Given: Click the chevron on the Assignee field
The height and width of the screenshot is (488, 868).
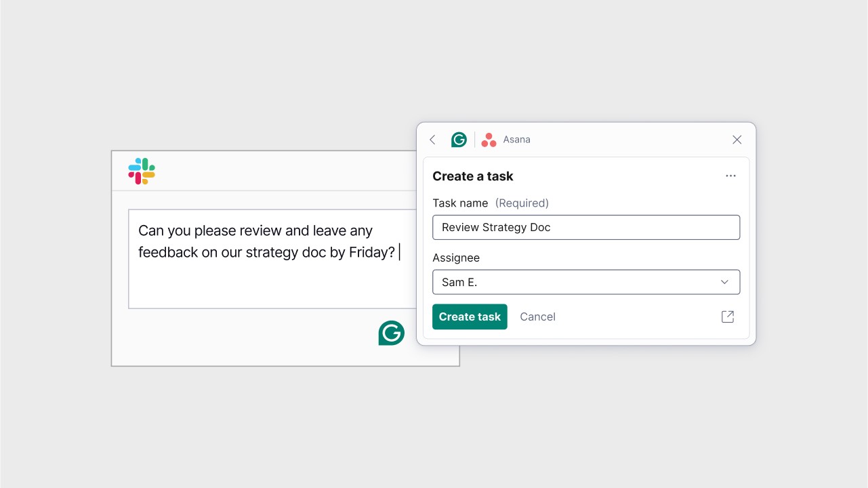Looking at the screenshot, I should click(724, 282).
